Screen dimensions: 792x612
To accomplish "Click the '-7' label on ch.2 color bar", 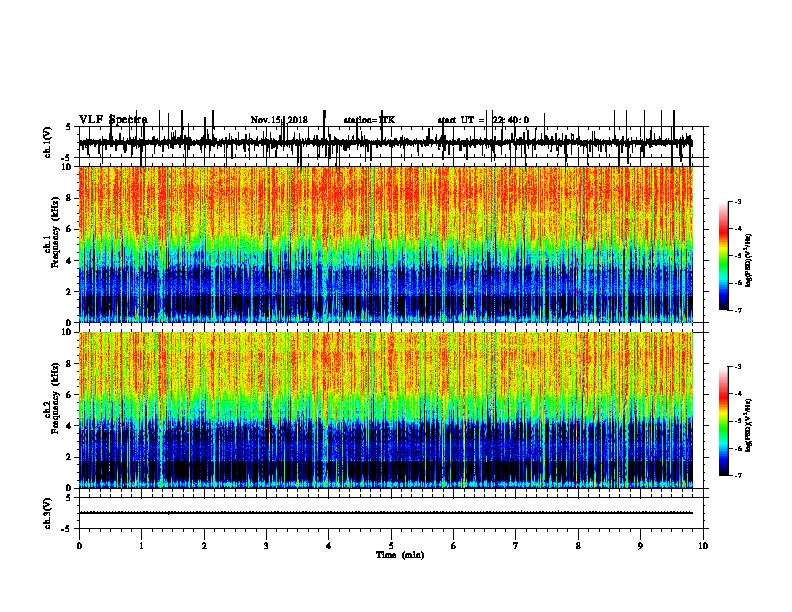I will click(x=738, y=475).
